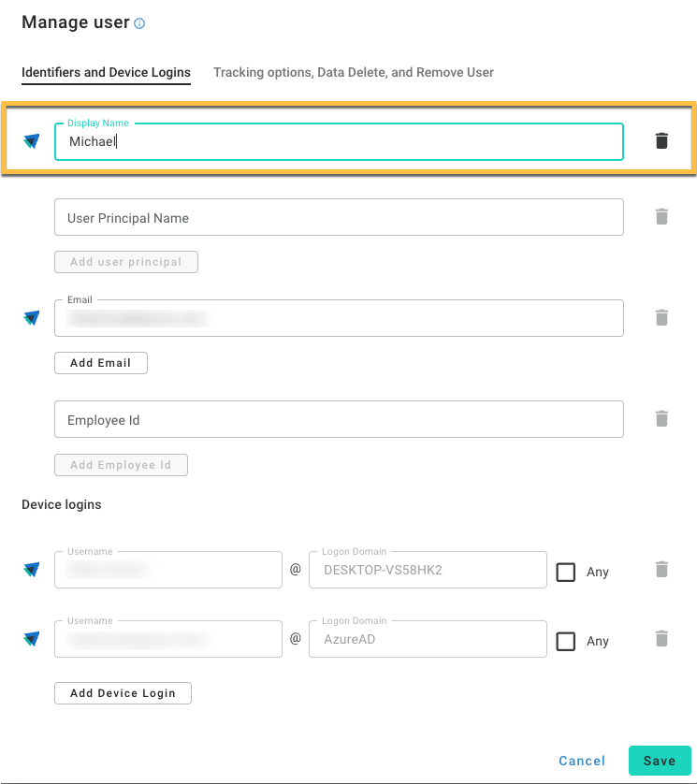Check the Any checkbox for DESKTOP-VS58HK2 domain
Screen dimensions: 697x784
pyautogui.click(x=566, y=570)
